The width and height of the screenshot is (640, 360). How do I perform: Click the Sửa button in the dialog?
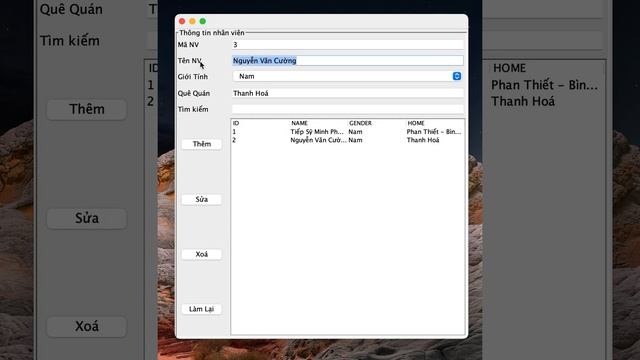[202, 200]
